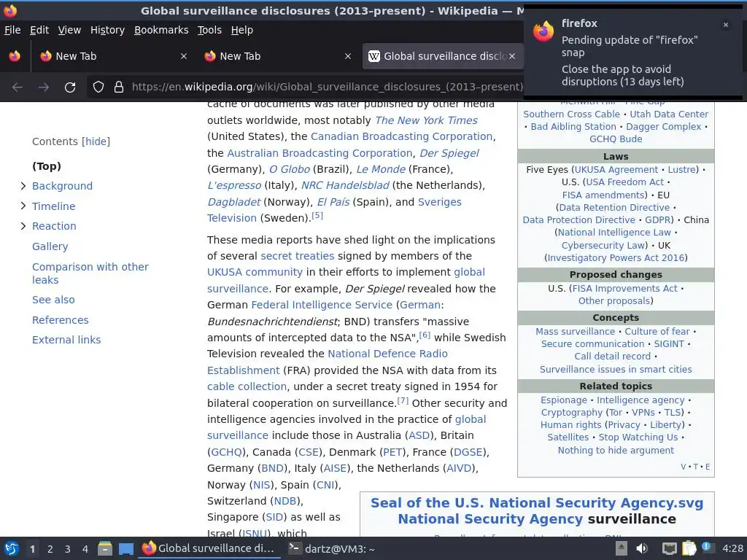This screenshot has height=560, width=747.
Task: Open the cable collection link
Action: point(247,386)
